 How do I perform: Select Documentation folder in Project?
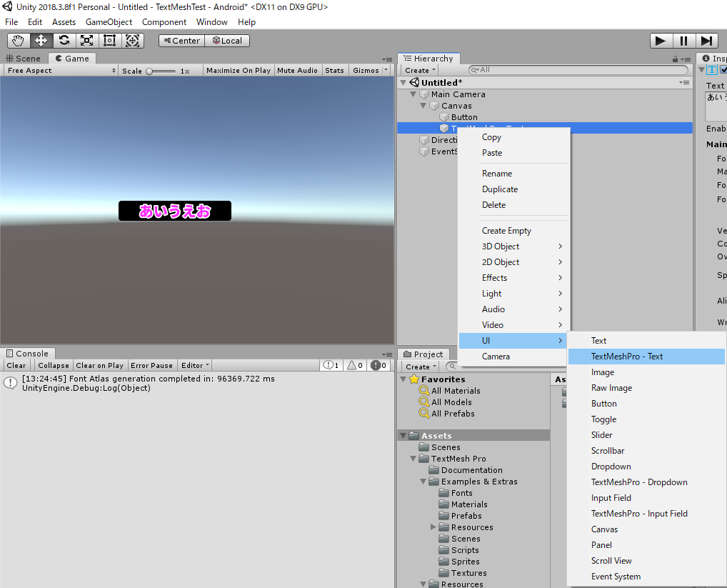pos(471,470)
